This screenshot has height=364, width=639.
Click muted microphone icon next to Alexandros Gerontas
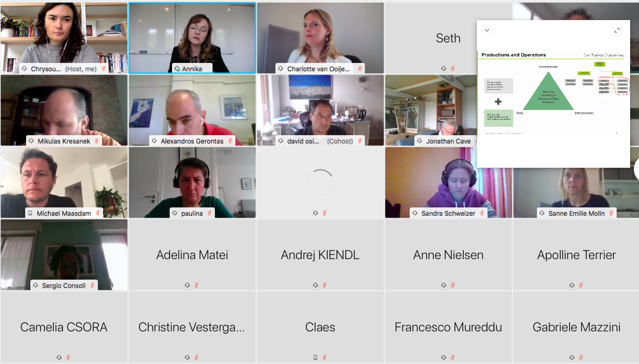coord(230,141)
